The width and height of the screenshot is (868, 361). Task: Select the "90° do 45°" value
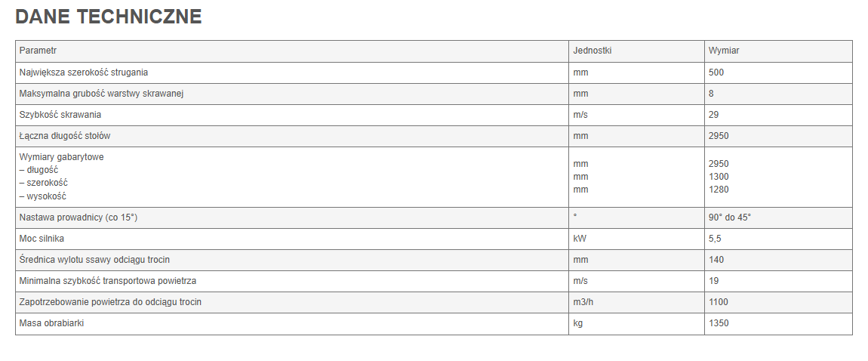click(730, 218)
